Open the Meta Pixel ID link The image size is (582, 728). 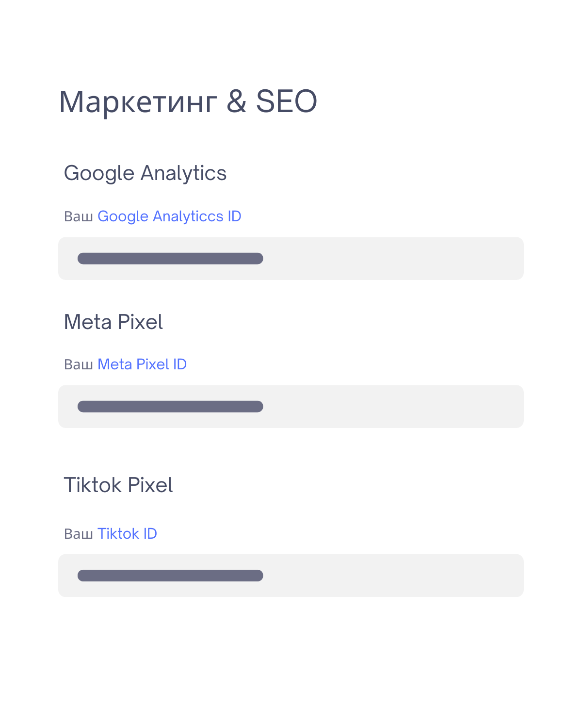click(x=142, y=364)
